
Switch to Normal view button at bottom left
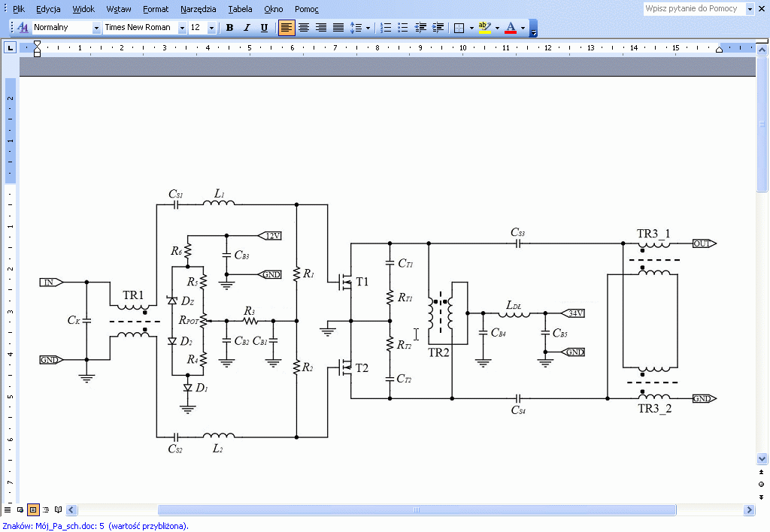click(8, 509)
